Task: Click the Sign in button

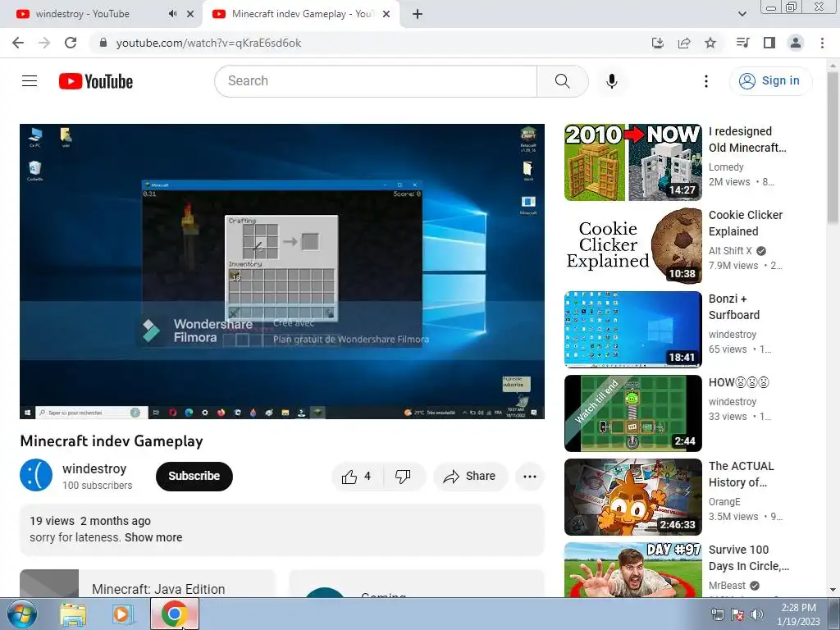Action: [x=770, y=81]
